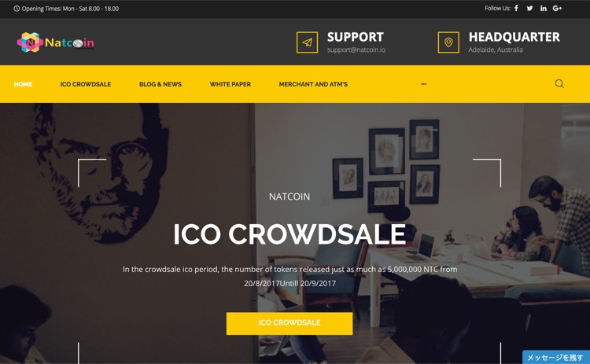
Task: Click the location pin Headquarter icon
Action: (x=448, y=42)
